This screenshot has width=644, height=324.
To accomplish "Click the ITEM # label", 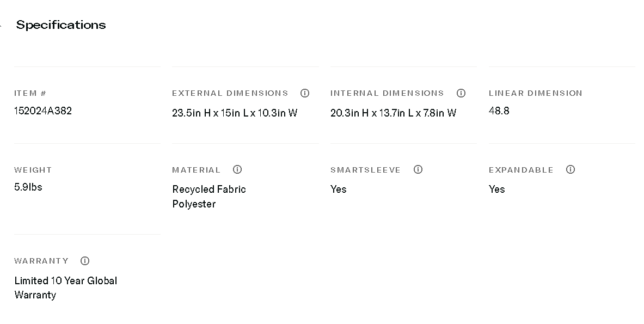I will pos(30,93).
